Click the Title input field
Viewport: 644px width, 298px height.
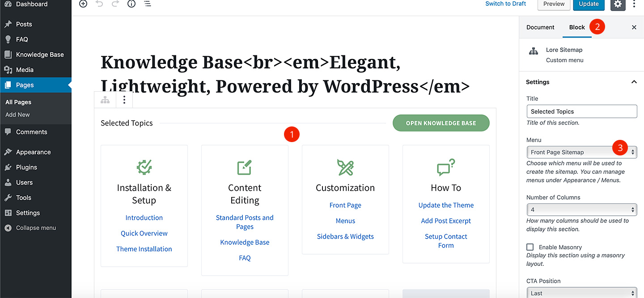[581, 111]
